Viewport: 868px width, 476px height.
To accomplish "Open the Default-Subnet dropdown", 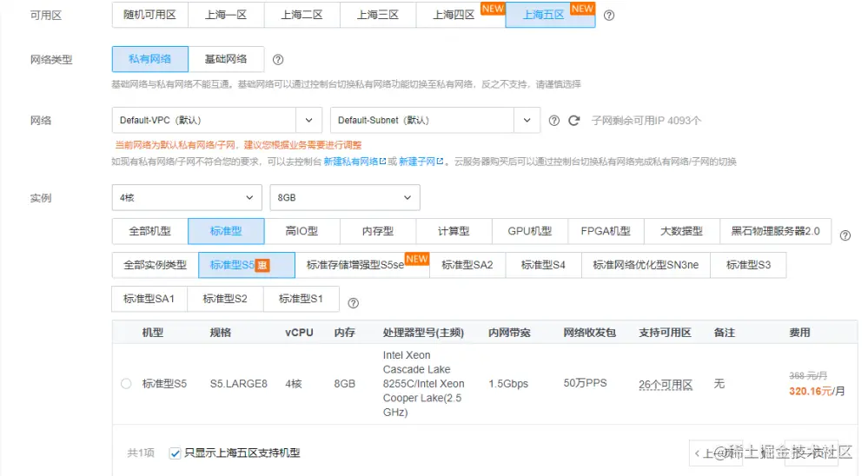I will pyautogui.click(x=435, y=120).
